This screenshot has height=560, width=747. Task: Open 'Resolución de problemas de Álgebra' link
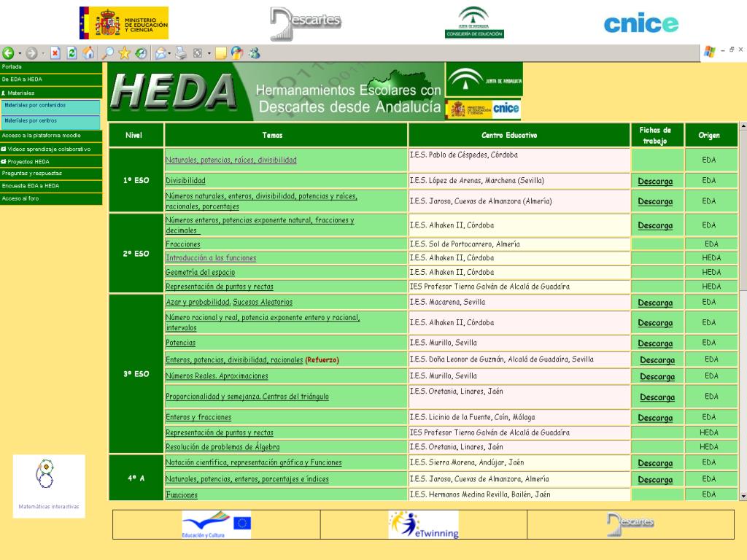point(222,447)
